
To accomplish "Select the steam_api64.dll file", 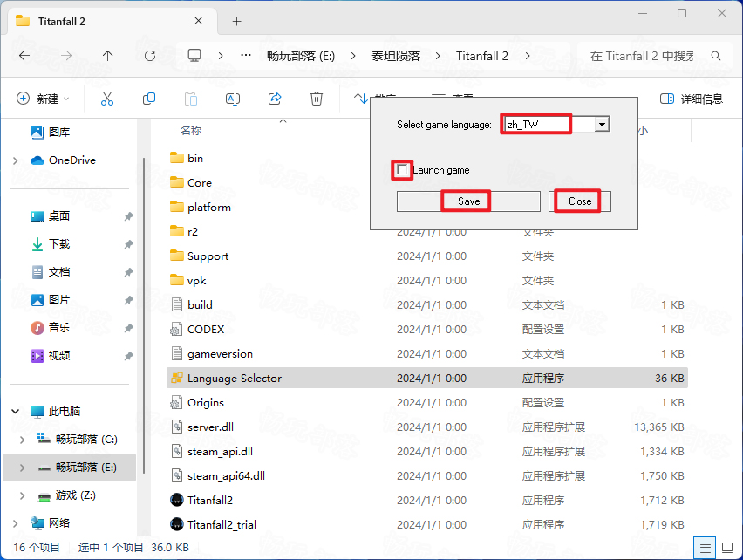I will click(217, 475).
